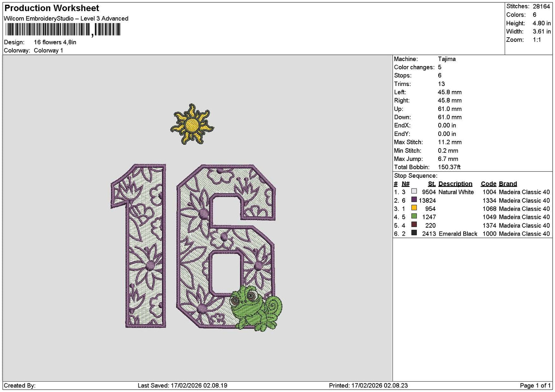Click the 'Natural White' description text

tap(456, 192)
